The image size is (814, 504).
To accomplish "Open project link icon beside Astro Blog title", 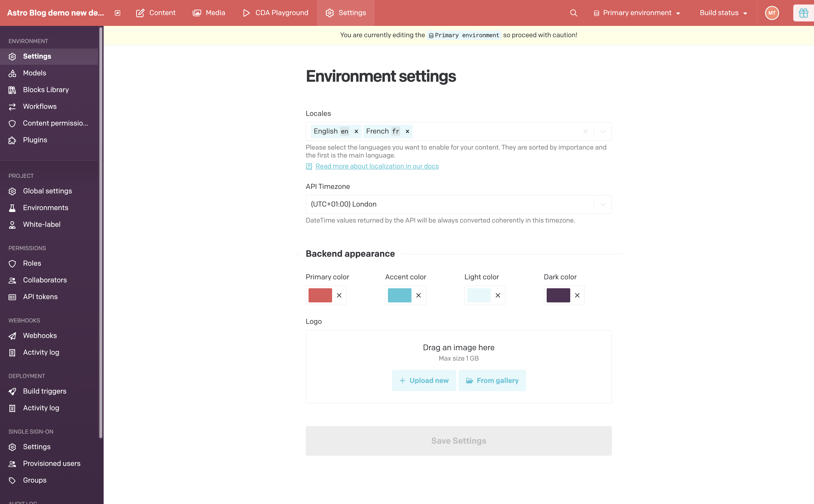I will pos(117,13).
